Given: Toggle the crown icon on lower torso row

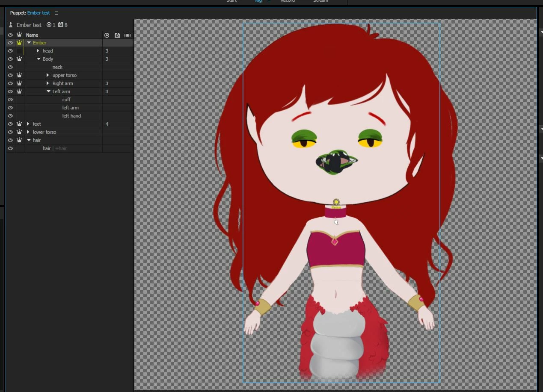Looking at the screenshot, I should point(19,132).
